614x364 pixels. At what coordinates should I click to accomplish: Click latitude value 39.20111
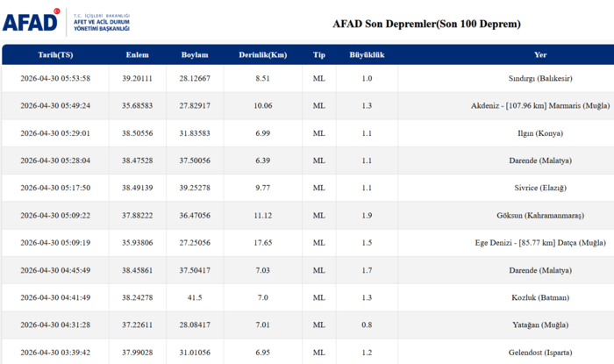137,78
